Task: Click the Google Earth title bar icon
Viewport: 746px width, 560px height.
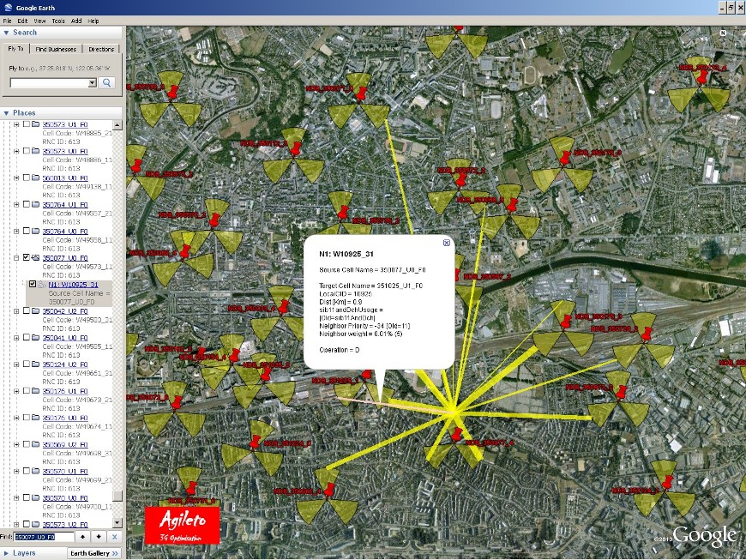Action: pyautogui.click(x=7, y=7)
